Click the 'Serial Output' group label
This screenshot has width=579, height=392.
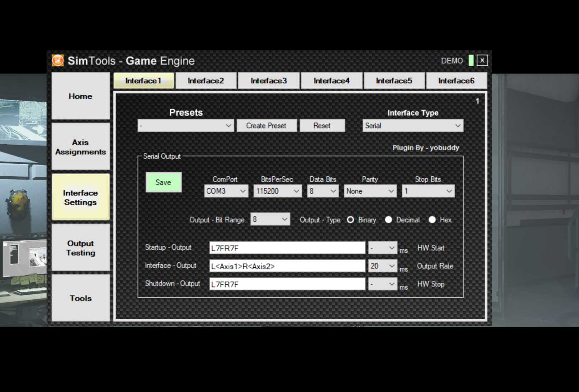pyautogui.click(x=162, y=156)
